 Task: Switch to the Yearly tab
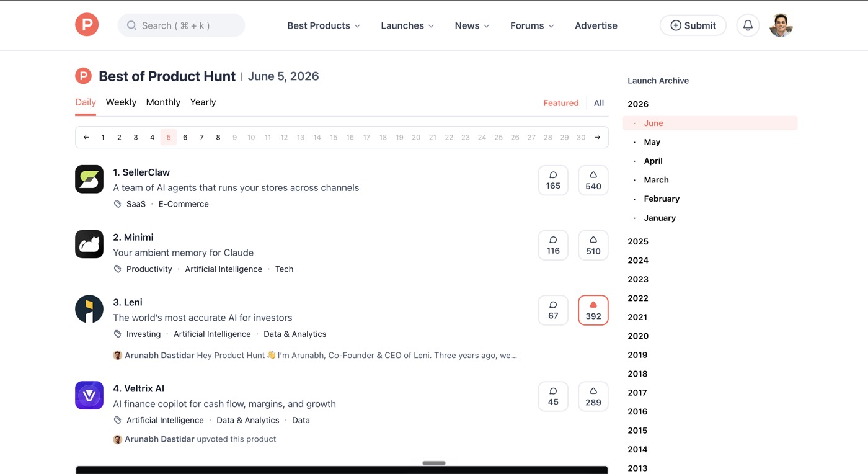(203, 102)
